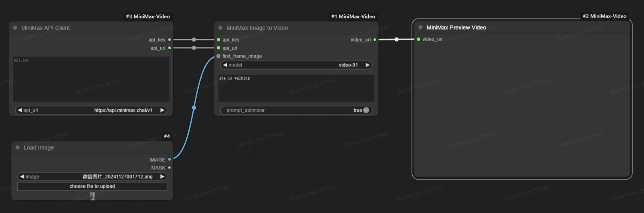Click the MiniMax API Client title
644x213 pixels.
[x=45, y=28]
